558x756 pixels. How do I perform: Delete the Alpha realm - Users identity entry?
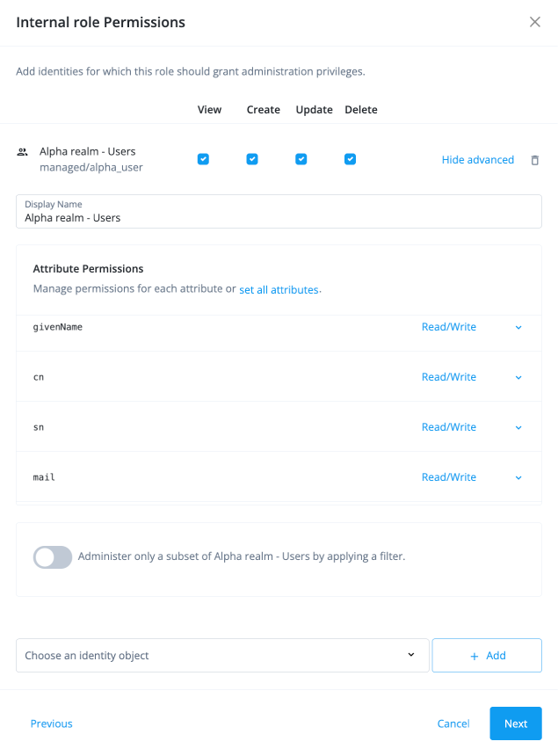tap(536, 159)
